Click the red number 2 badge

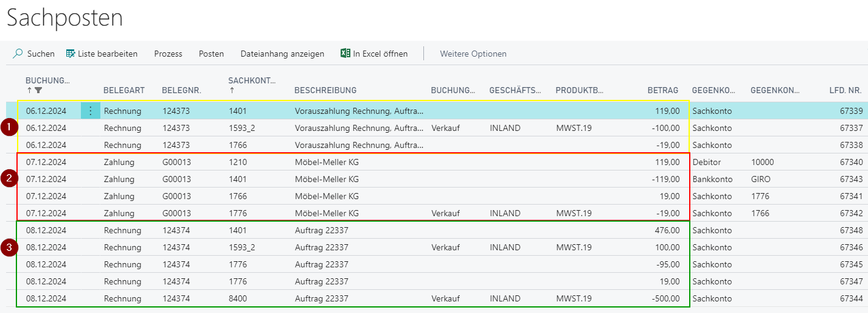[x=9, y=179]
